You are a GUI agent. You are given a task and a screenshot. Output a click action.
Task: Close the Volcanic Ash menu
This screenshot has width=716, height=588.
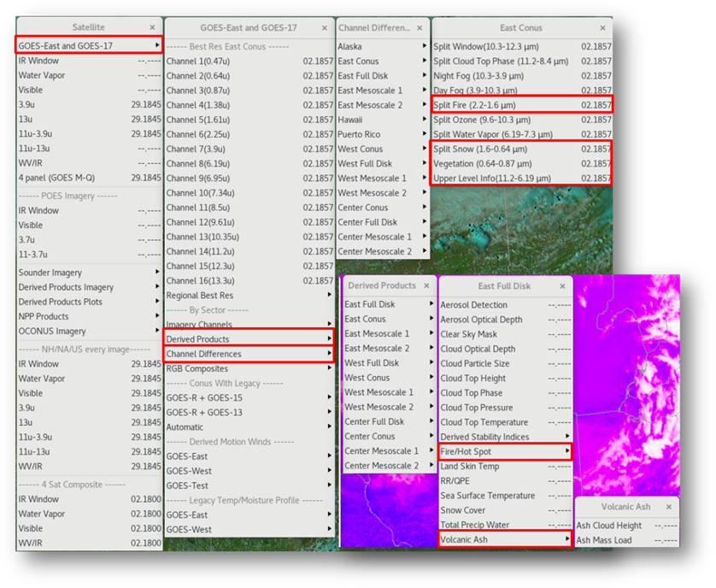[x=669, y=507]
